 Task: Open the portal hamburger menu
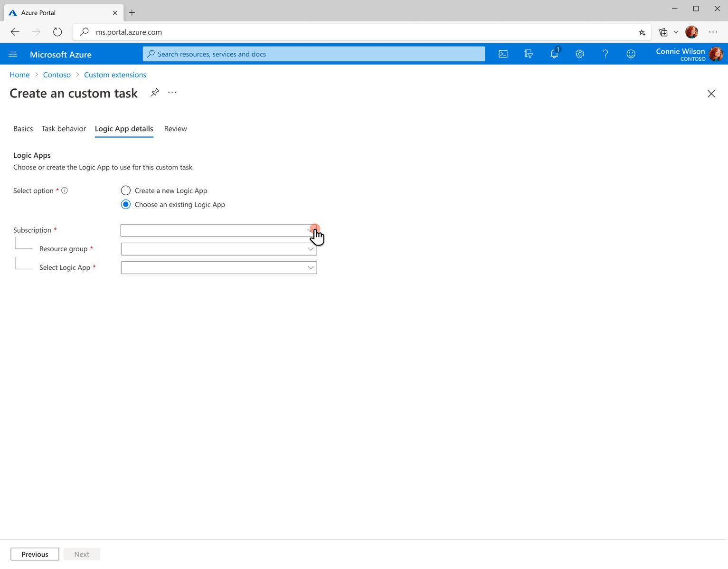13,54
